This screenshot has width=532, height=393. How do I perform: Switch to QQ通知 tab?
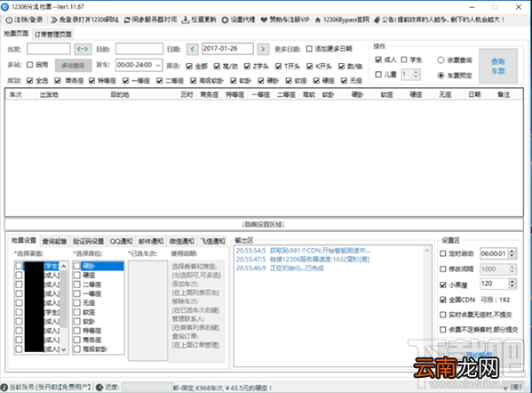[121, 241]
